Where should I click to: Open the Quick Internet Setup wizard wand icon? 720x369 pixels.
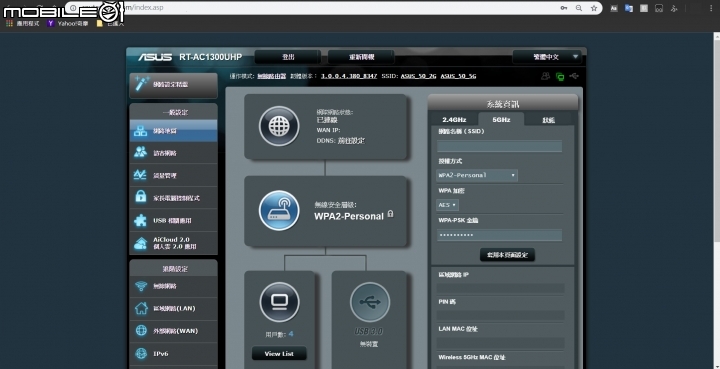(173, 85)
